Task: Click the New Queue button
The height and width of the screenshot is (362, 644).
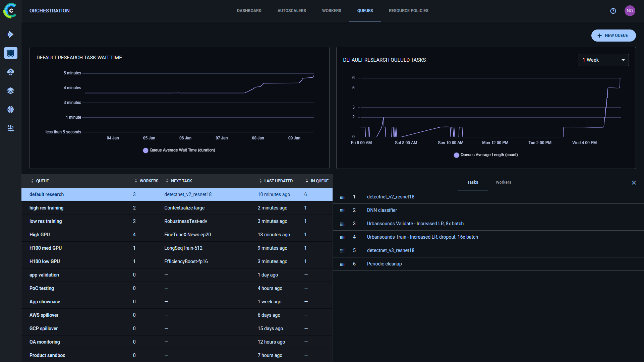Action: click(613, 36)
